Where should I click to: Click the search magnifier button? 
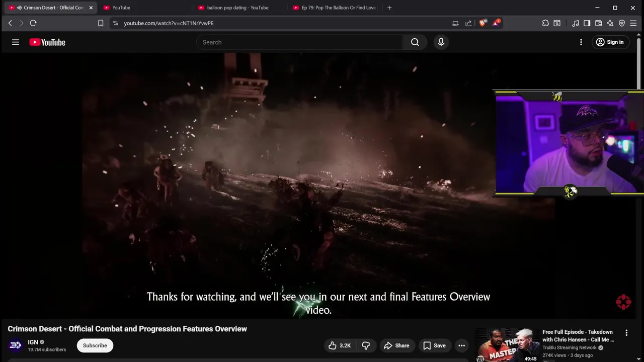point(415,42)
